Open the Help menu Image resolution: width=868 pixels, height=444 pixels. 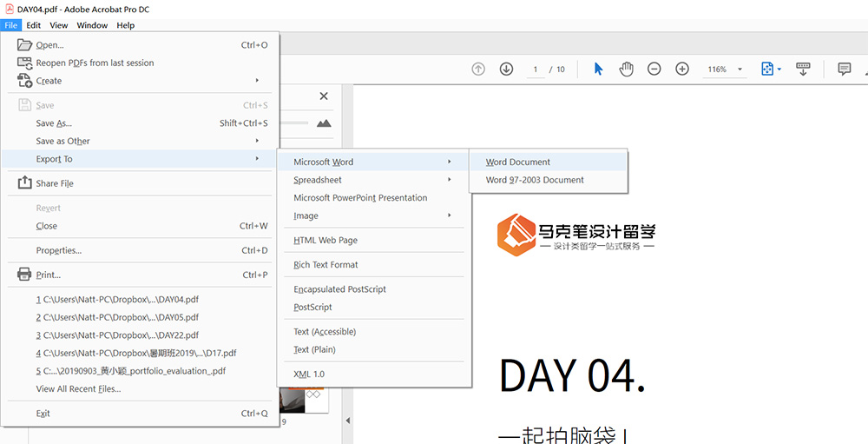126,25
